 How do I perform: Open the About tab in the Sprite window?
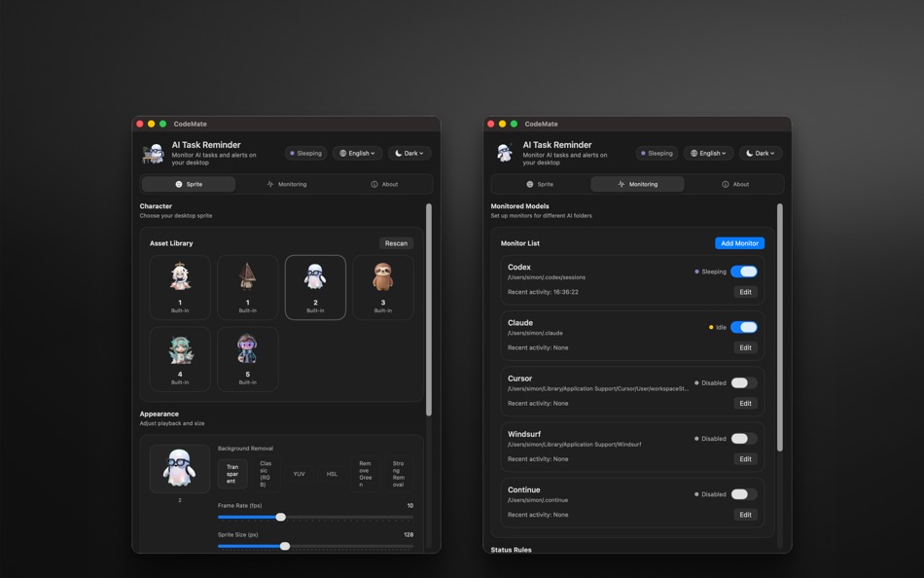(384, 185)
